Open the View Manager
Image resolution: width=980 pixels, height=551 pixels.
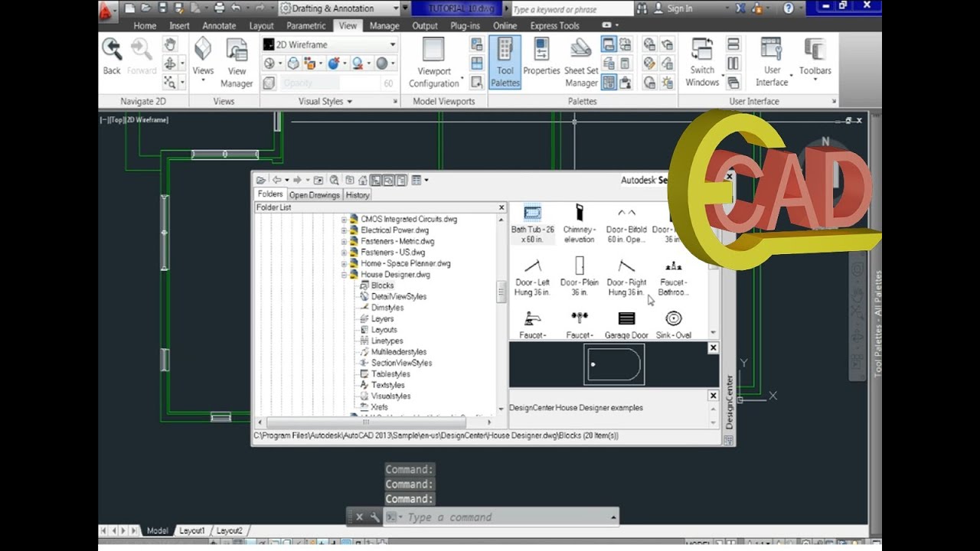pyautogui.click(x=237, y=63)
